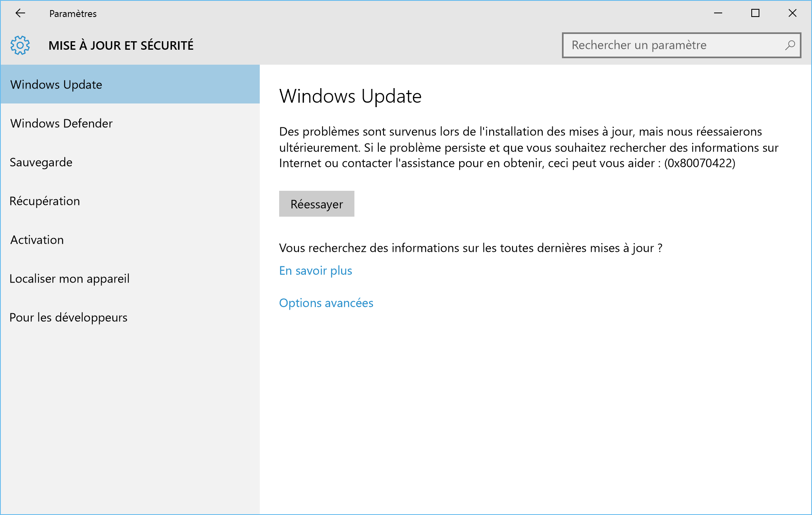Open Options avancées link
Viewport: 812px width, 515px height.
coord(326,303)
